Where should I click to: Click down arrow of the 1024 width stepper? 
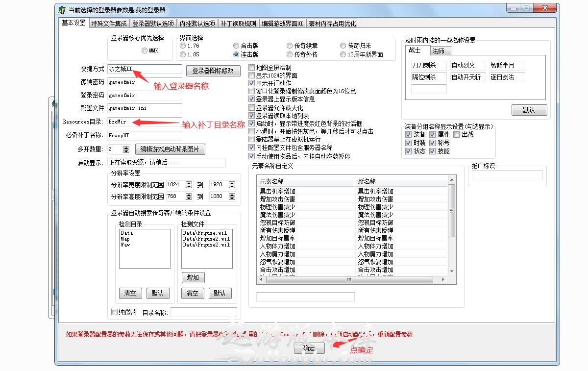(189, 187)
